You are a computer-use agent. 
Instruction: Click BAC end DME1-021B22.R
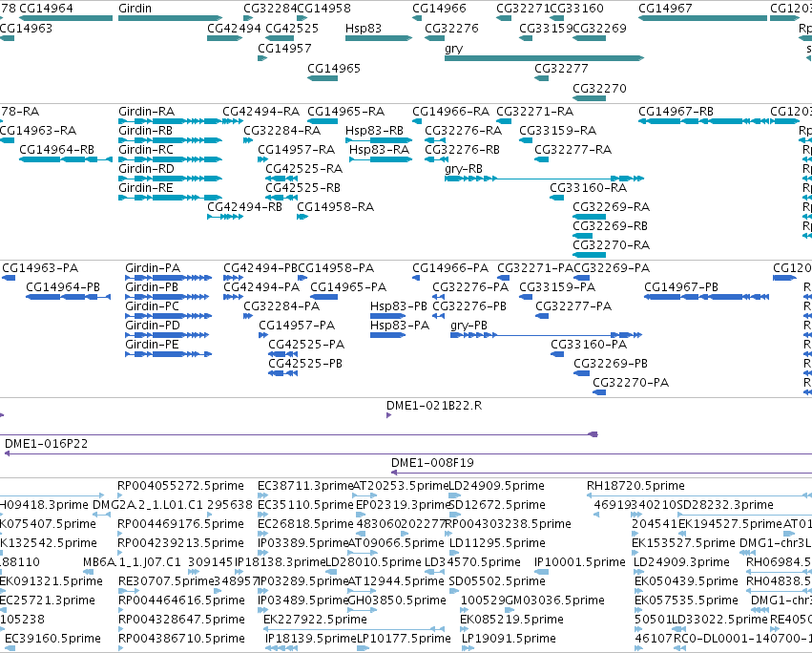click(x=434, y=406)
